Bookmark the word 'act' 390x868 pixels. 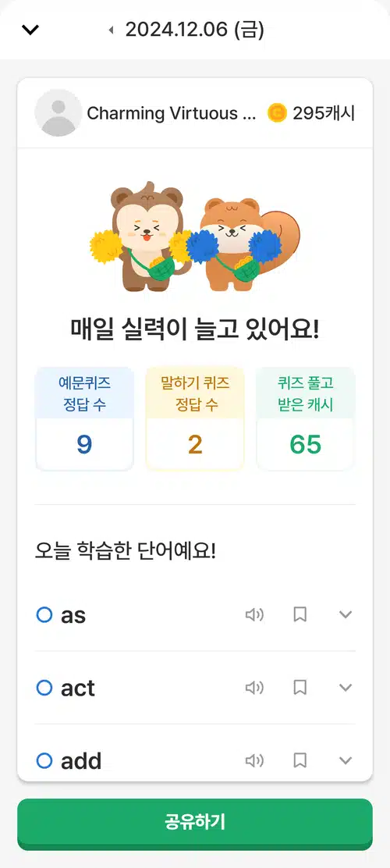point(300,688)
